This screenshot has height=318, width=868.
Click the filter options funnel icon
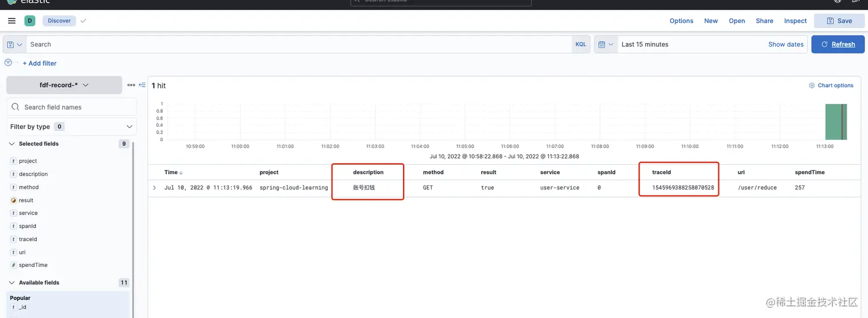coord(8,63)
